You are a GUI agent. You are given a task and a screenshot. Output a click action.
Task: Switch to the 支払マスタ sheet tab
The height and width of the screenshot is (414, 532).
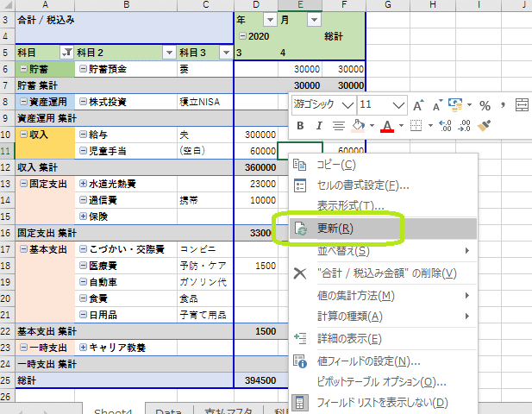[228, 411]
